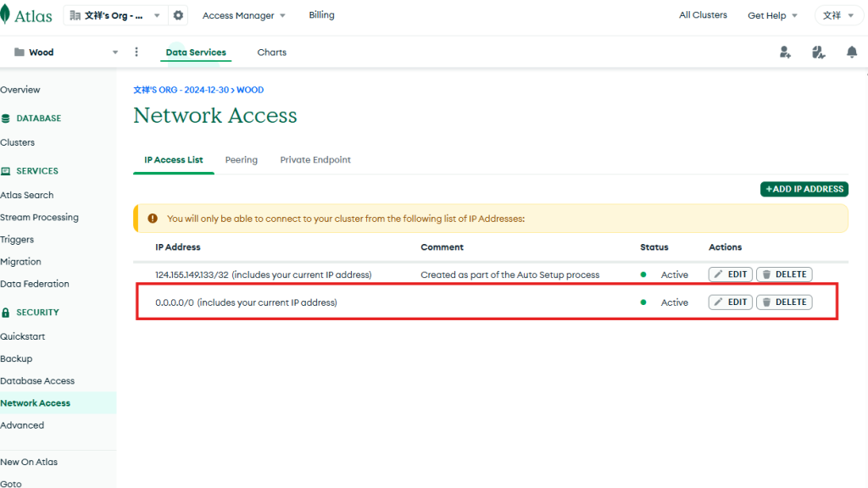
Task: Delete the 0.0.0.0/0 entry
Action: [x=784, y=302]
